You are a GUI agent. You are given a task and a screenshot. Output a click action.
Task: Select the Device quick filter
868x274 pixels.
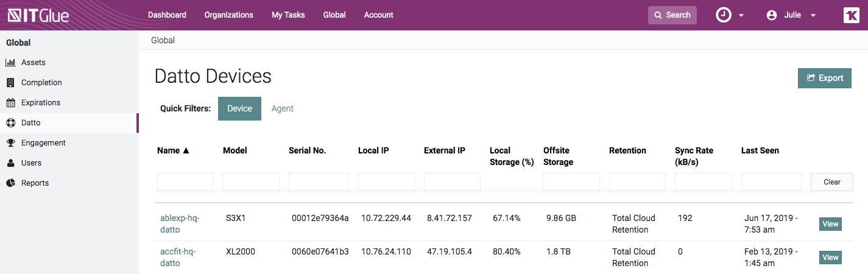(x=239, y=108)
